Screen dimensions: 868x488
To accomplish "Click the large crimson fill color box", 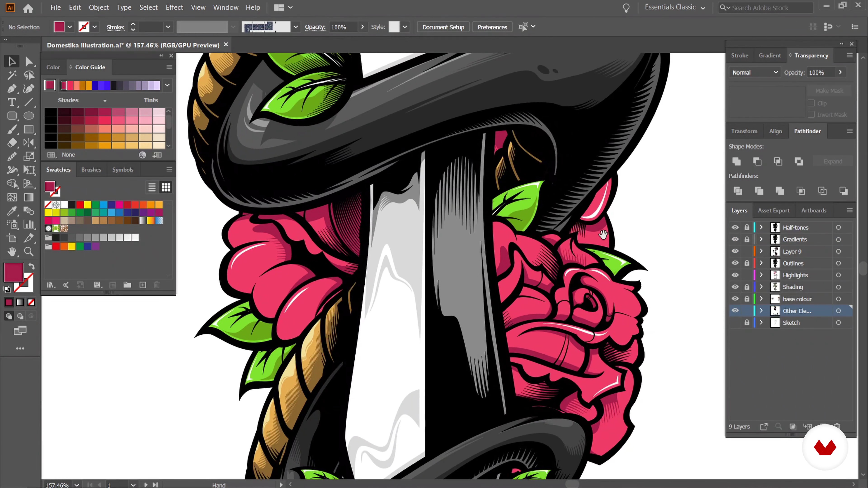I will click(14, 272).
